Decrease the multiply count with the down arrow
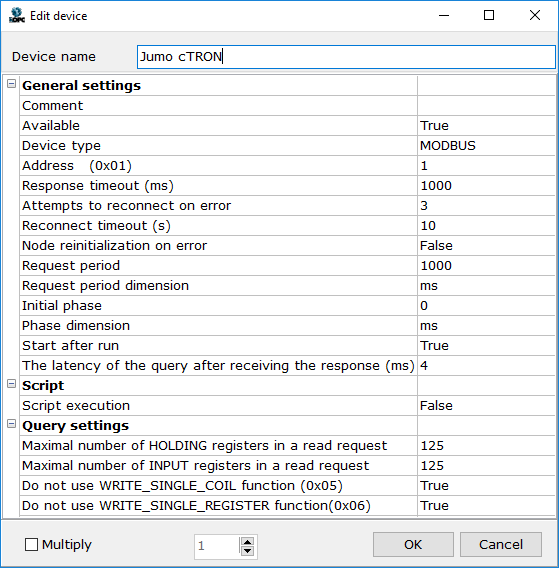The height and width of the screenshot is (568, 559). click(x=247, y=551)
